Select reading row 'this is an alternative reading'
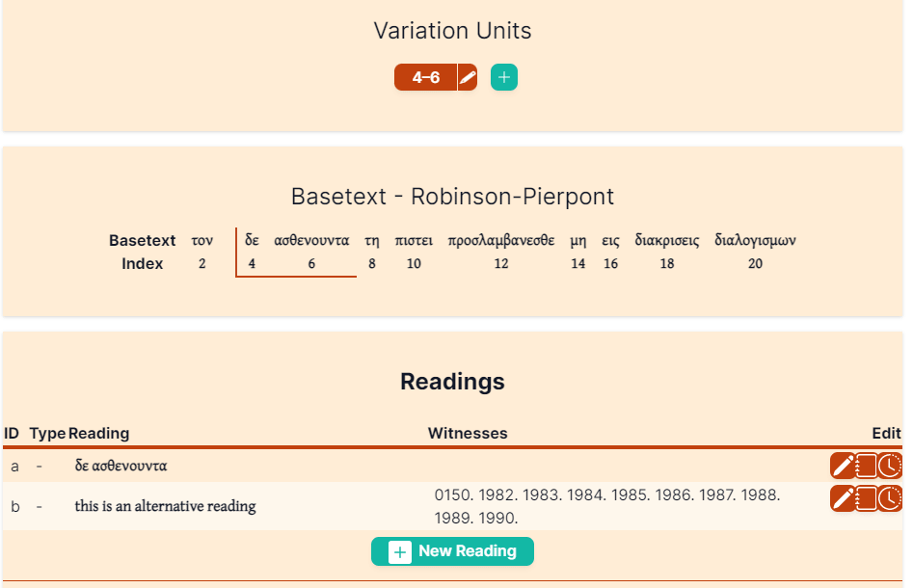 click(x=452, y=506)
